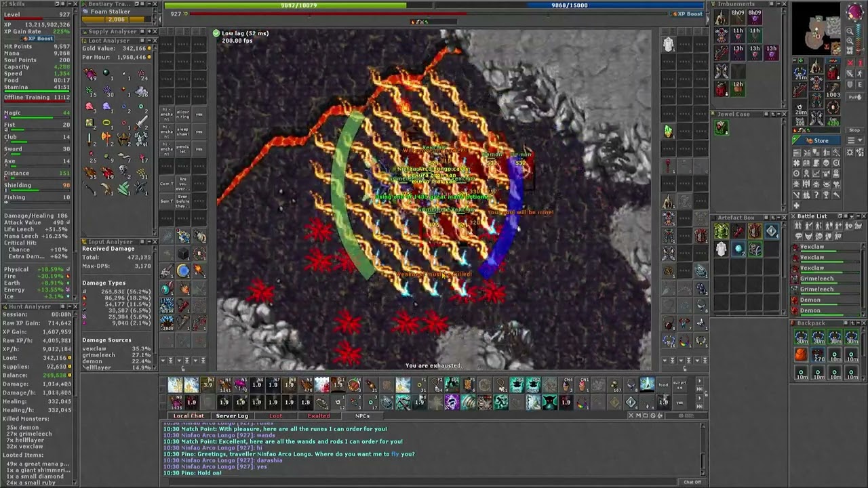This screenshot has width=868, height=488.
Task: Click the minimap view
Action: pos(816,28)
